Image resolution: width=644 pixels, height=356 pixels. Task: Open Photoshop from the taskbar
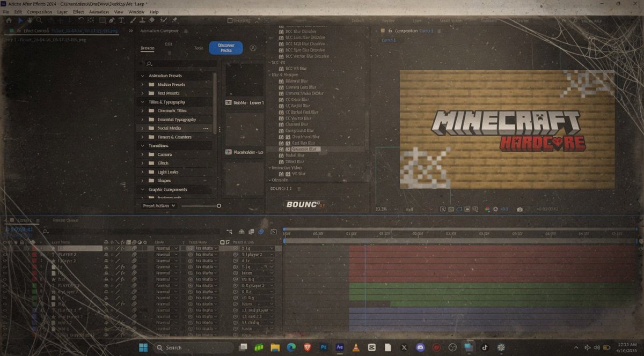[324, 347]
